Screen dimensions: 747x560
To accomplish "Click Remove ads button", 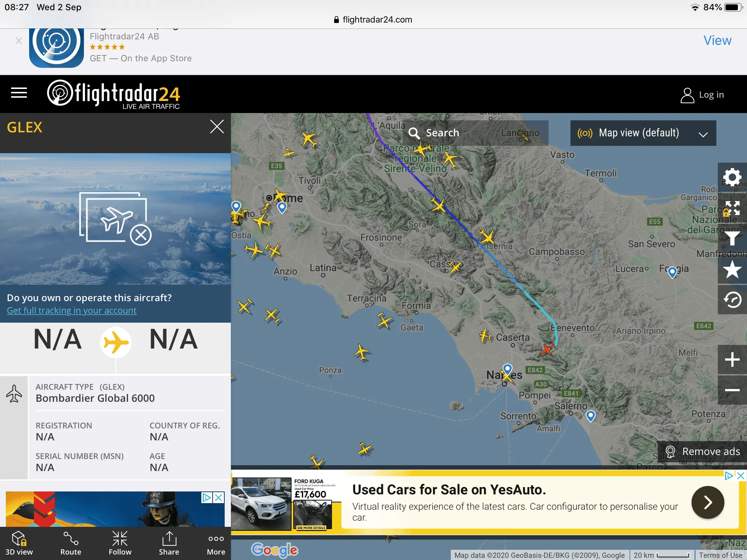I will tap(703, 451).
